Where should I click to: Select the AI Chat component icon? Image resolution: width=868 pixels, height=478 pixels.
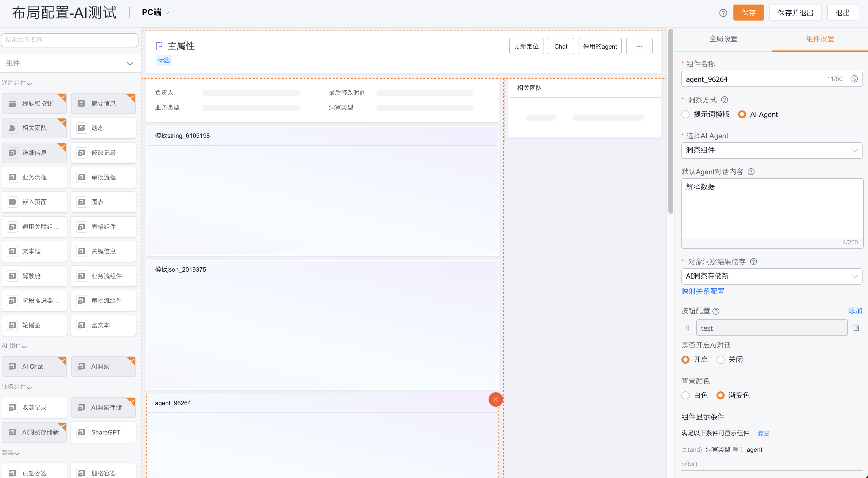pyautogui.click(x=12, y=366)
